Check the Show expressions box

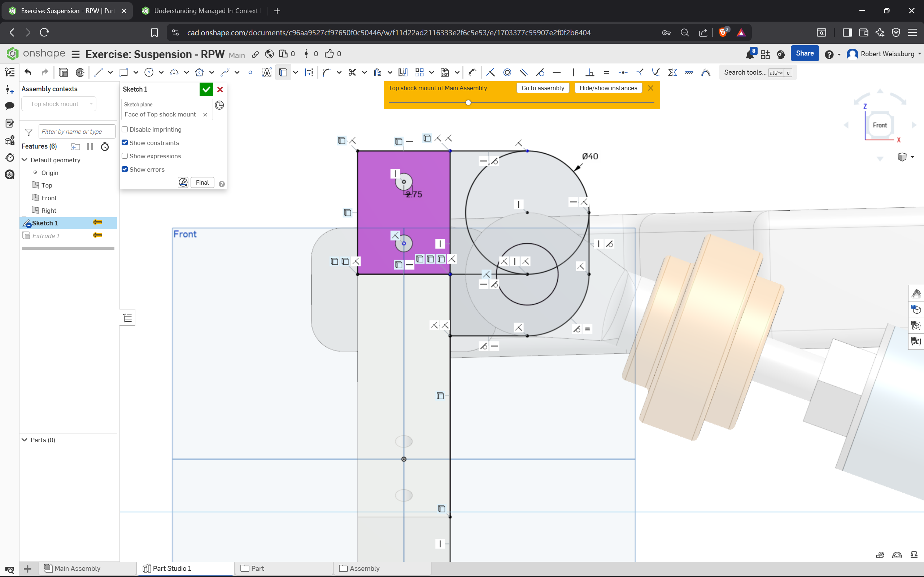tap(125, 156)
